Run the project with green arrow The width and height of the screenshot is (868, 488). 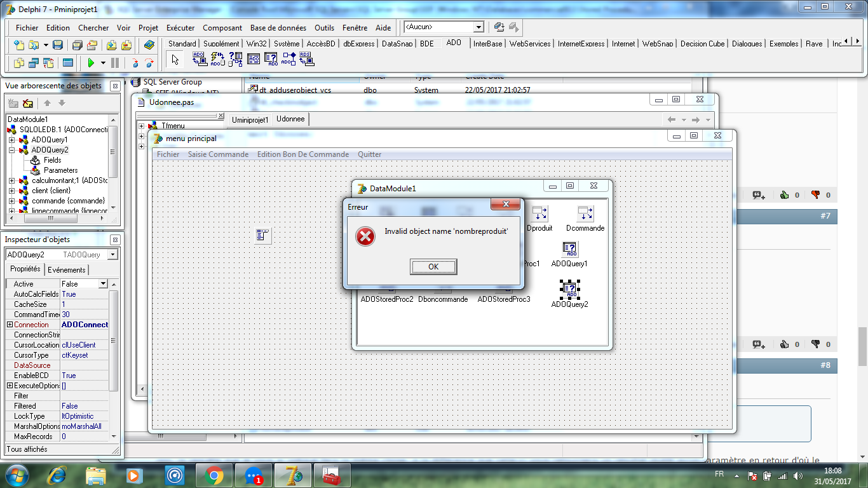[x=91, y=63]
